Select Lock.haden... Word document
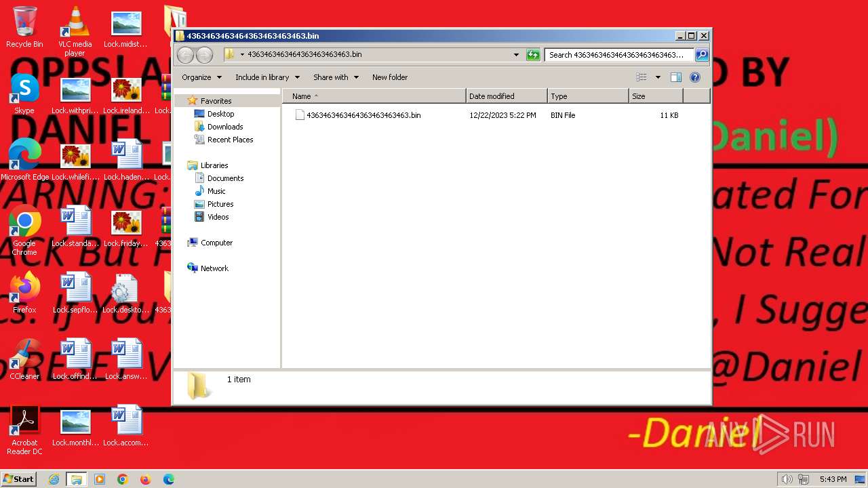 126,161
